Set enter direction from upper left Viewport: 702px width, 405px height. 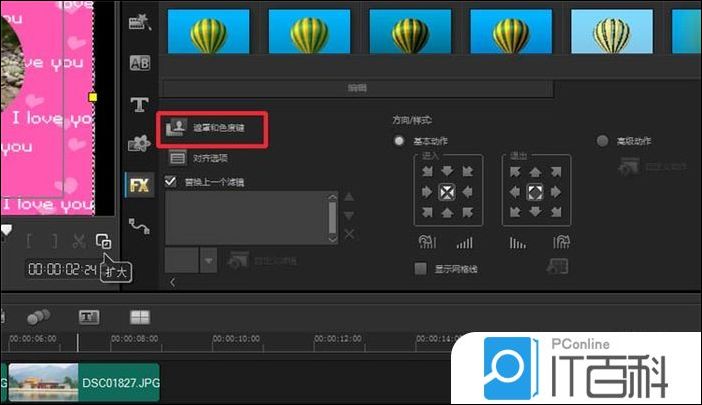coord(427,171)
